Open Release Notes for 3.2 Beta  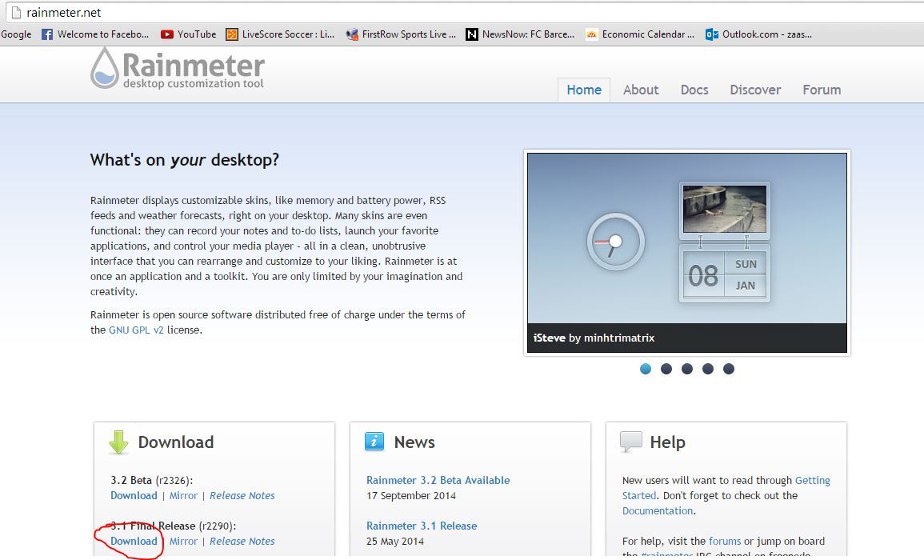pos(242,495)
